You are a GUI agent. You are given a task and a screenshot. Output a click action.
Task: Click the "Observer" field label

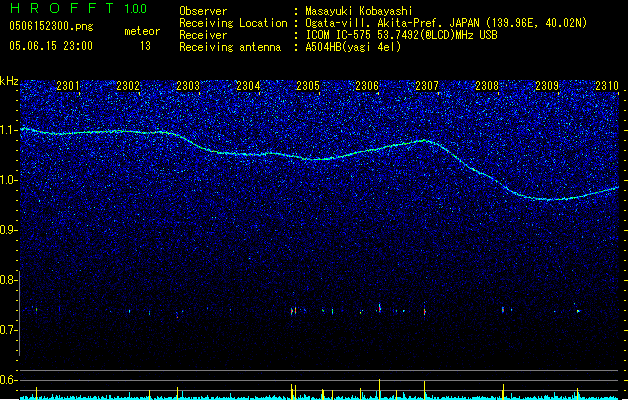pyautogui.click(x=203, y=11)
